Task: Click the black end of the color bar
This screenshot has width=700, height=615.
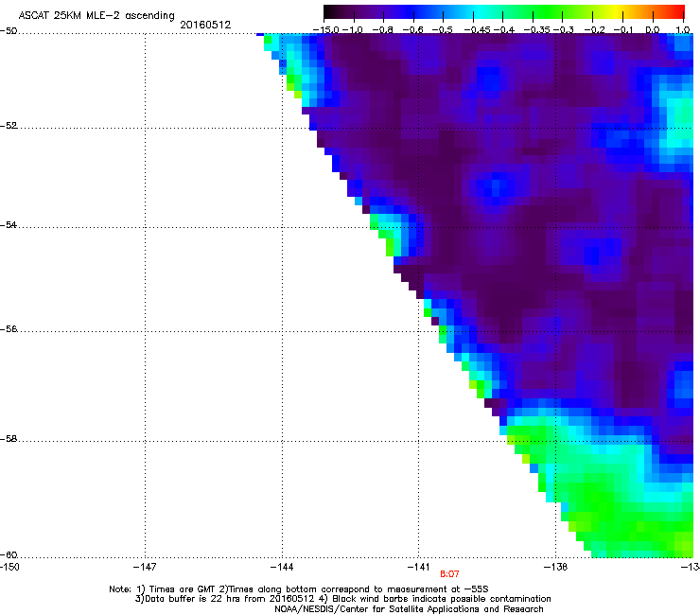Action: pos(329,12)
